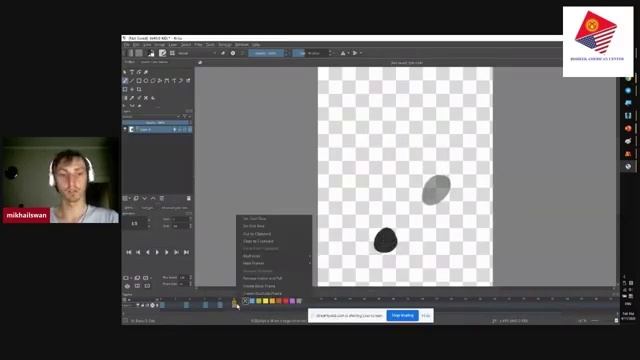The image size is (640, 360).
Task: Play the animation
Action: [x=157, y=252]
